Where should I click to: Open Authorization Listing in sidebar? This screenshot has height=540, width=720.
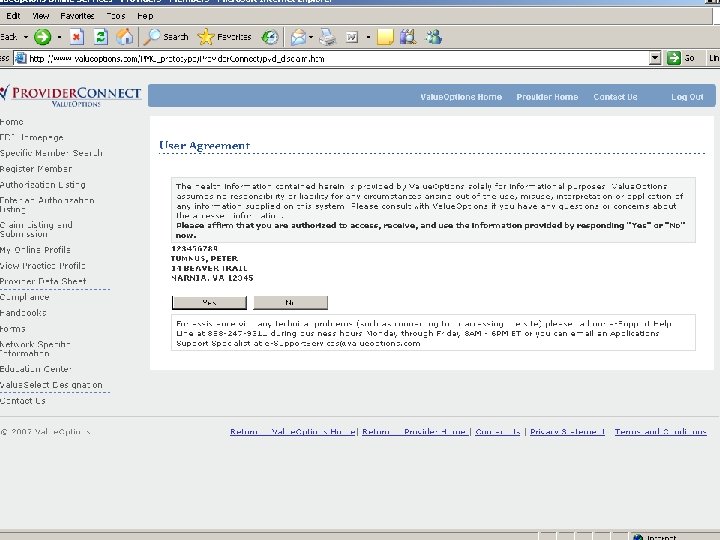(x=43, y=185)
